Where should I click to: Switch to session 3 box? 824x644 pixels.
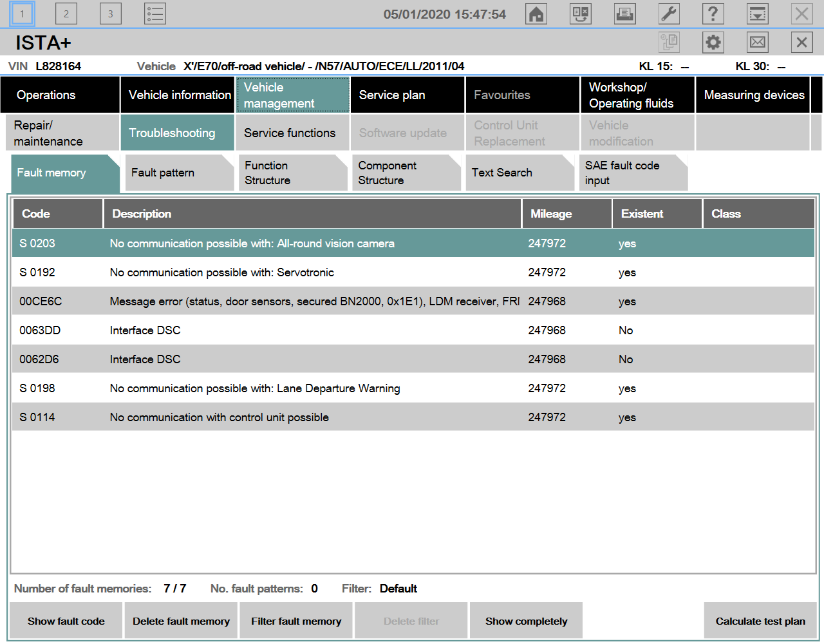(110, 14)
